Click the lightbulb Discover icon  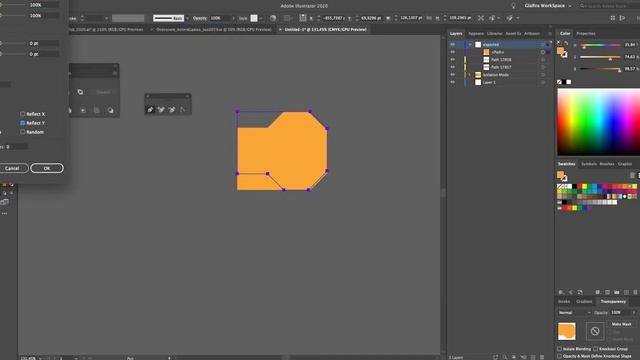point(513,6)
